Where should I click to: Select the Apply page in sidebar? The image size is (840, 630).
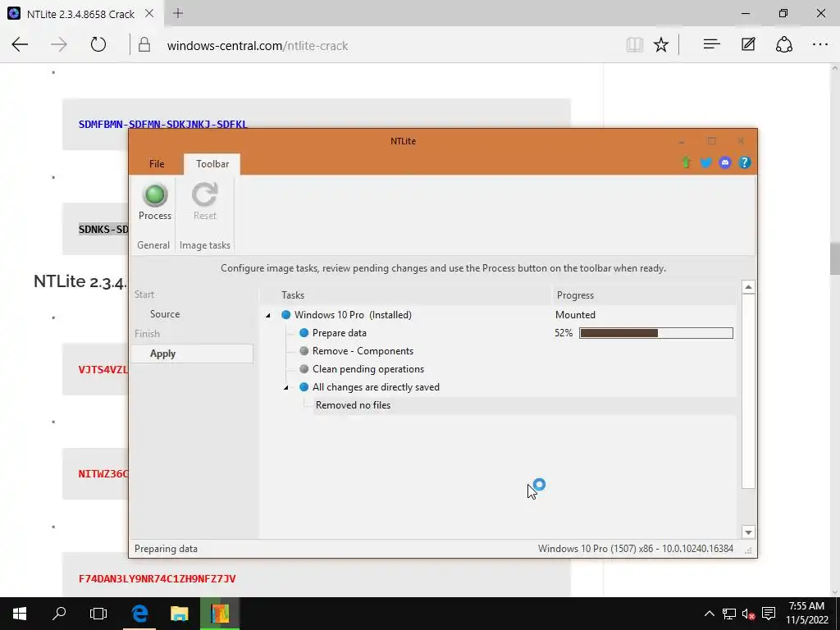pyautogui.click(x=192, y=354)
